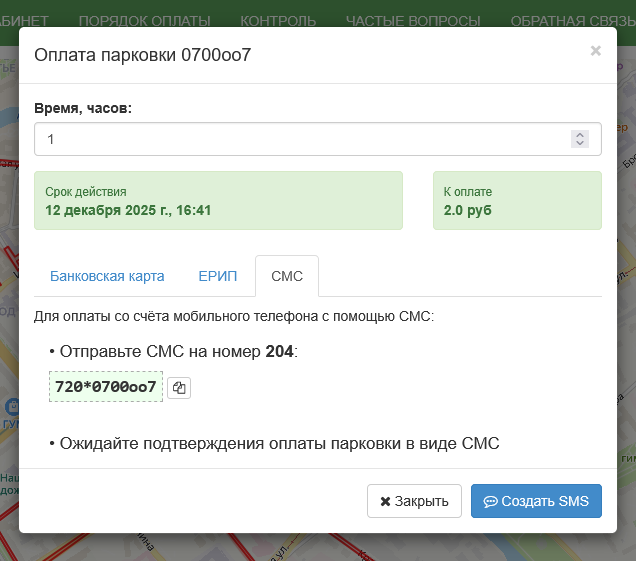The height and width of the screenshot is (561, 636).
Task: Switch to the Банковская карта tab
Action: 107,276
